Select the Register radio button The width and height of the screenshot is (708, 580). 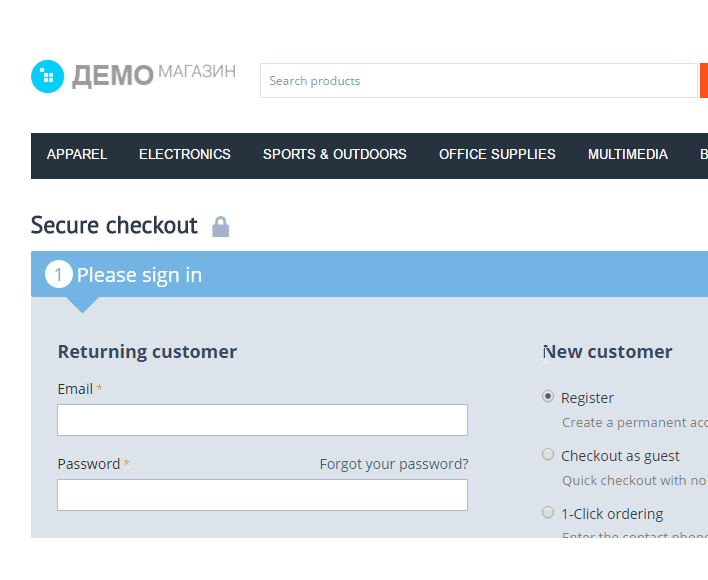pos(548,396)
